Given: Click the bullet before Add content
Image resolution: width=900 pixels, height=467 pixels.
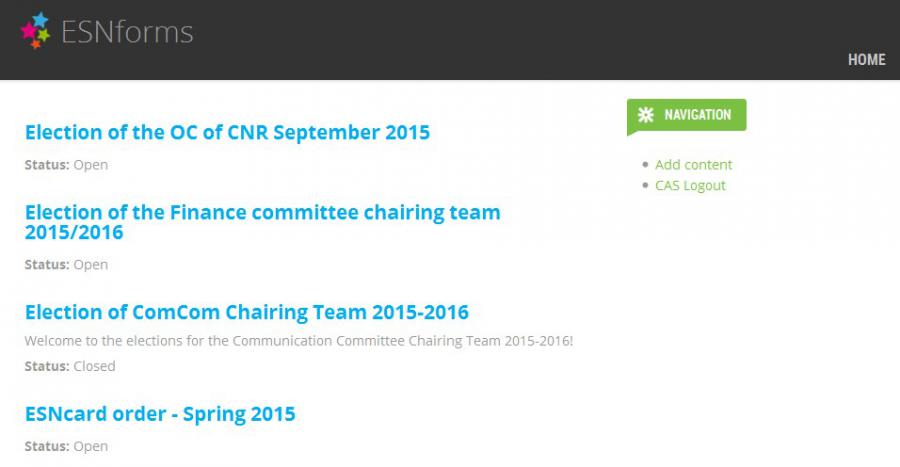Looking at the screenshot, I should click(x=645, y=165).
